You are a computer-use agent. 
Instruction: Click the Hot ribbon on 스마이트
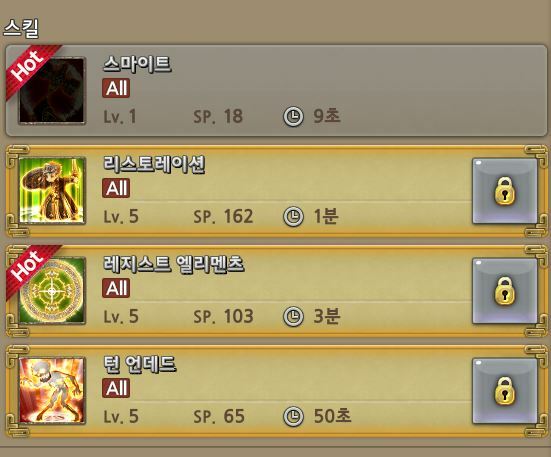pyautogui.click(x=30, y=70)
